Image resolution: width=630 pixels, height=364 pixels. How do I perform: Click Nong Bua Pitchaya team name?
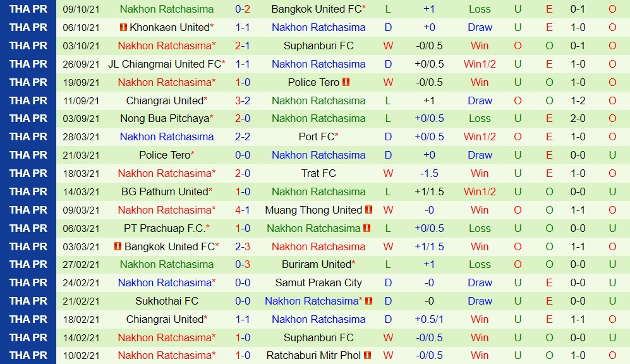click(x=165, y=119)
